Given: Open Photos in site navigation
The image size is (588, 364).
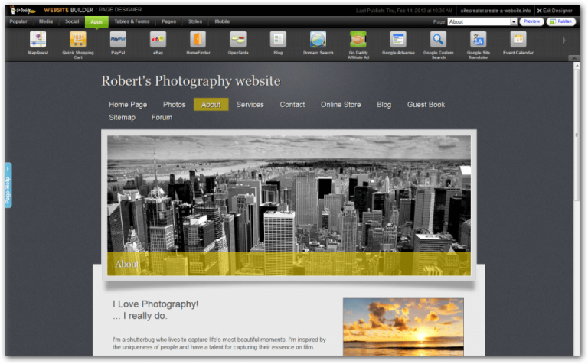Looking at the screenshot, I should click(174, 105).
